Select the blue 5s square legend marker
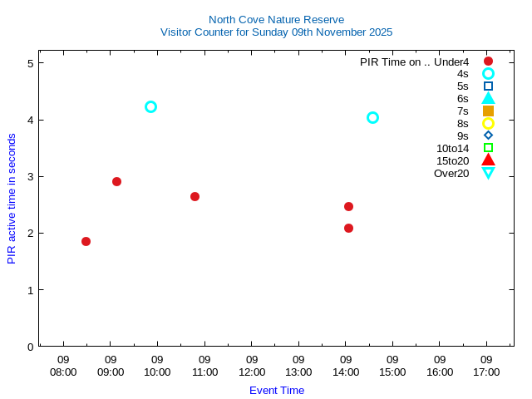This screenshot has width=532, height=399. 488,86
